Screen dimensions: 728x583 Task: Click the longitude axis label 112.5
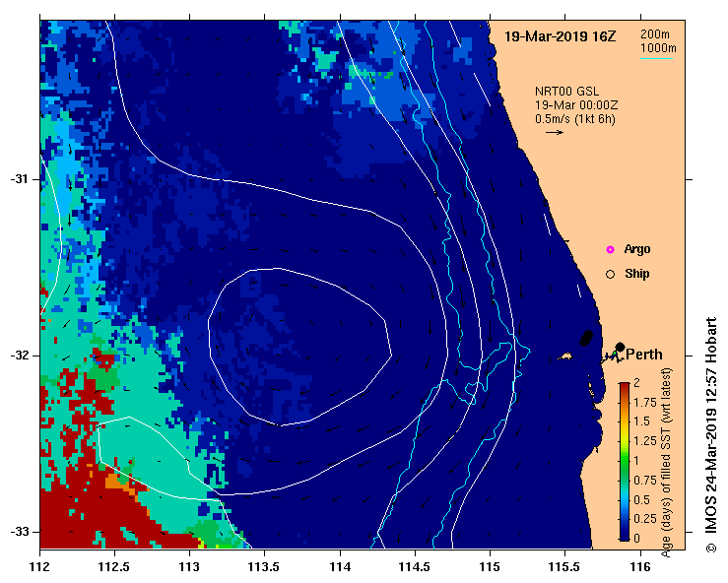[x=114, y=567]
